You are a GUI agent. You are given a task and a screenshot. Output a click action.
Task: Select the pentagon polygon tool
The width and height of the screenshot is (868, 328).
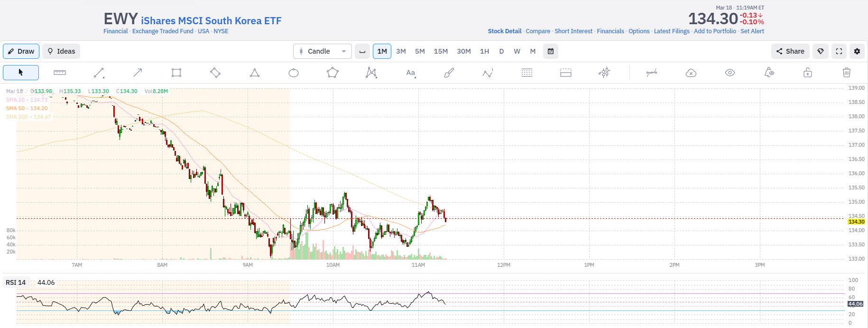pos(332,73)
